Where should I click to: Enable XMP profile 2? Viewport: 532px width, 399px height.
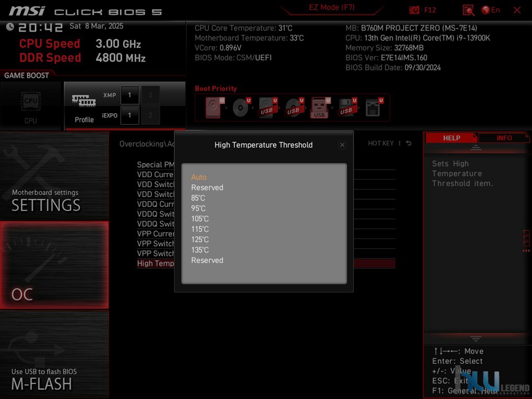click(x=150, y=95)
